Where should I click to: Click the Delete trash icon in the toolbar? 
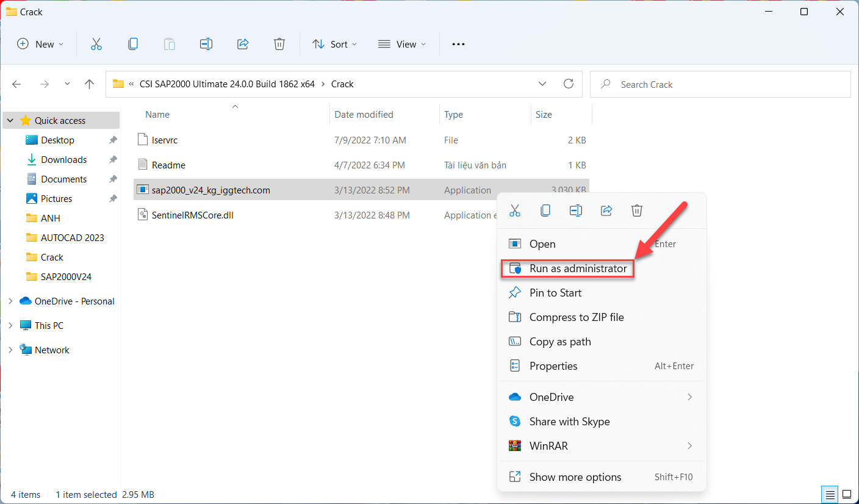tap(279, 44)
